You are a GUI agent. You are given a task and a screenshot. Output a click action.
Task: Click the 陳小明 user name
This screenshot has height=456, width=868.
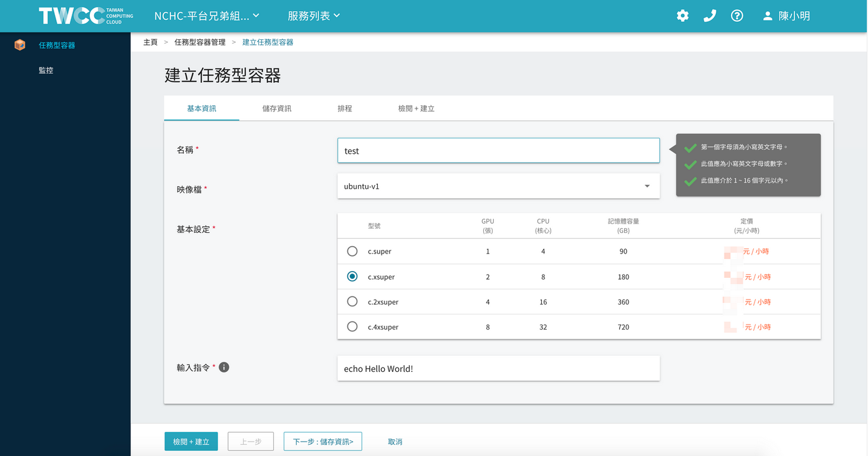pos(794,16)
